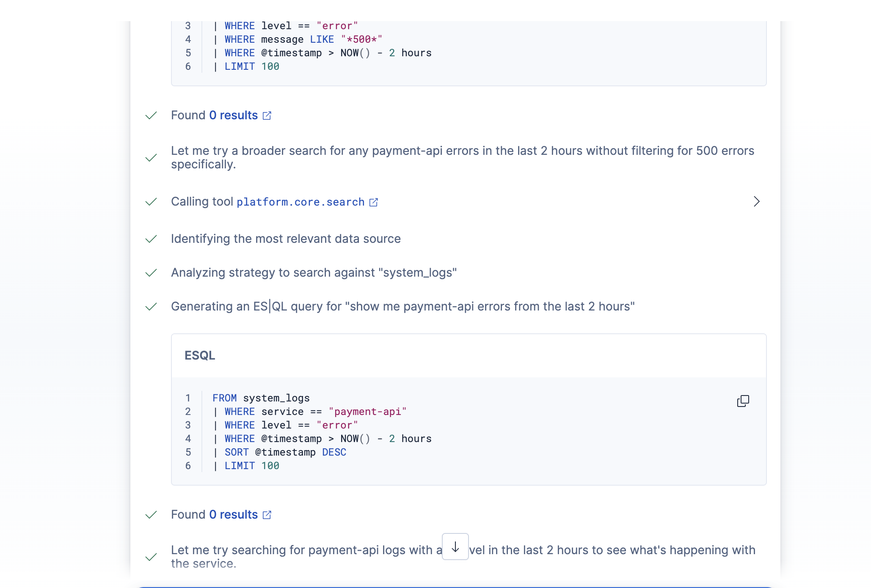Click the 'SORT @timestamp DESC' code line

click(x=285, y=452)
